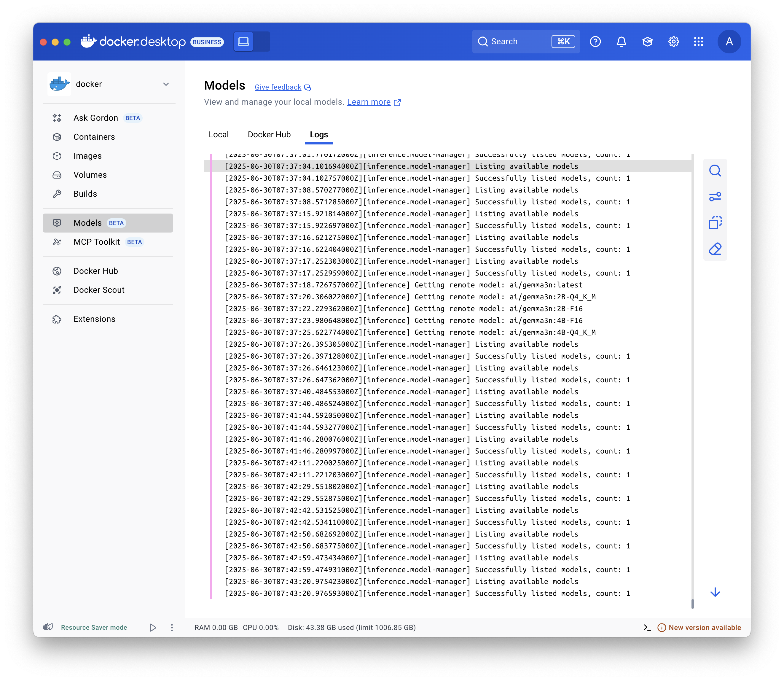This screenshot has width=784, height=681.
Task: Open the Learning Center
Action: tap(648, 42)
